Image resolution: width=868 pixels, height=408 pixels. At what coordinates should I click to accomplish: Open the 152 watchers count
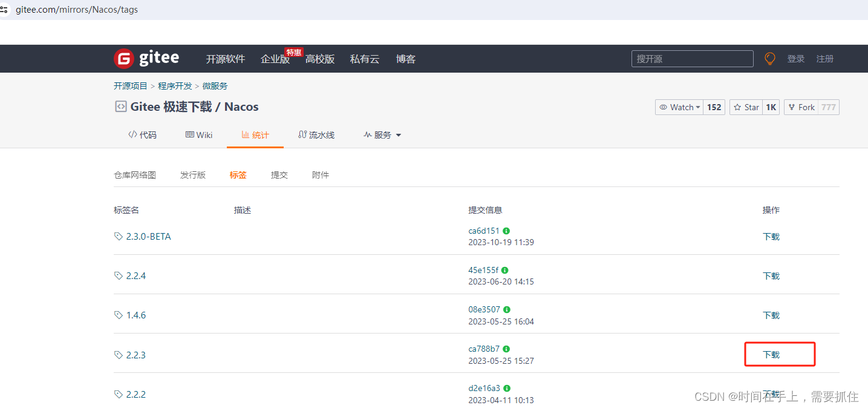coord(714,107)
